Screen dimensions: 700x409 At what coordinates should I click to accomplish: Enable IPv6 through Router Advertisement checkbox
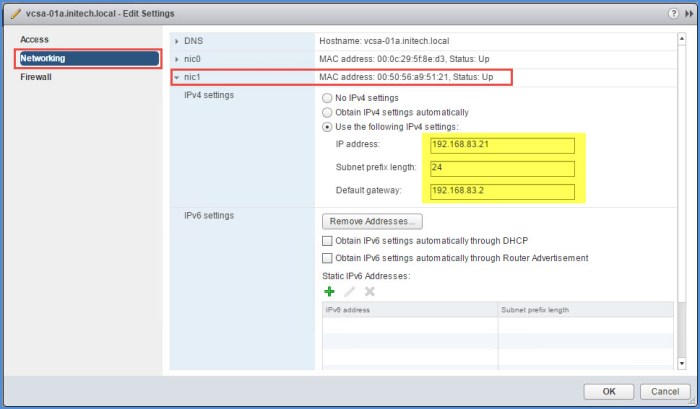[327, 258]
